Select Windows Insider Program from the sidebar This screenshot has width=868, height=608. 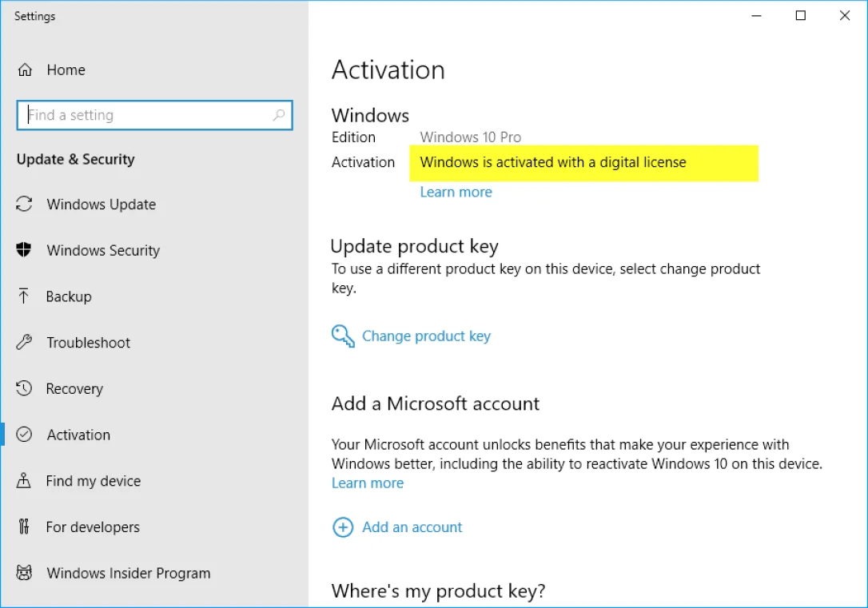[x=128, y=574]
